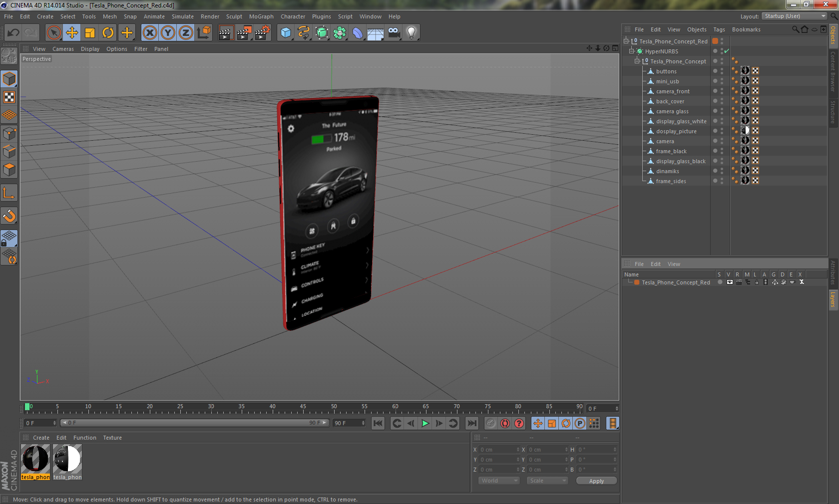The width and height of the screenshot is (839, 504).
Task: Open the Scale mode dropdown
Action: 547,481
